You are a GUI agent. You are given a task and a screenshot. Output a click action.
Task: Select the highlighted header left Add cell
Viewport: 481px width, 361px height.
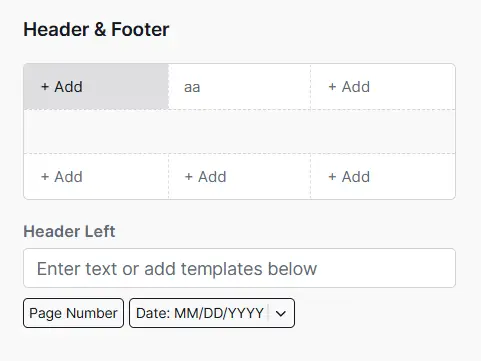coord(96,87)
